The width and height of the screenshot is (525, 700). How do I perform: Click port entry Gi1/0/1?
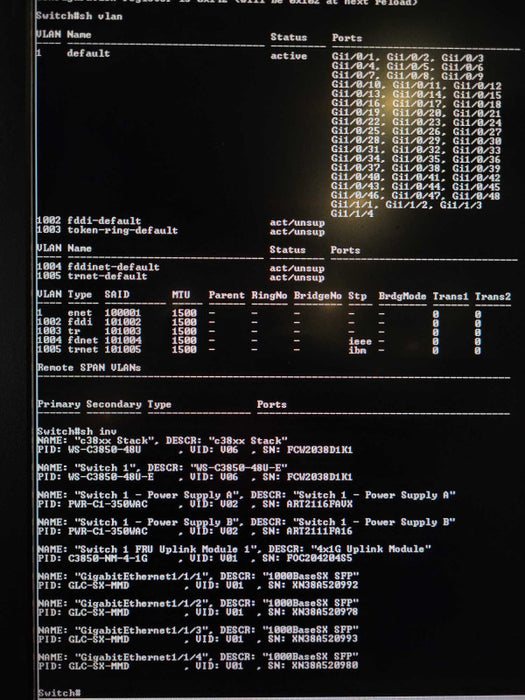coord(354,58)
